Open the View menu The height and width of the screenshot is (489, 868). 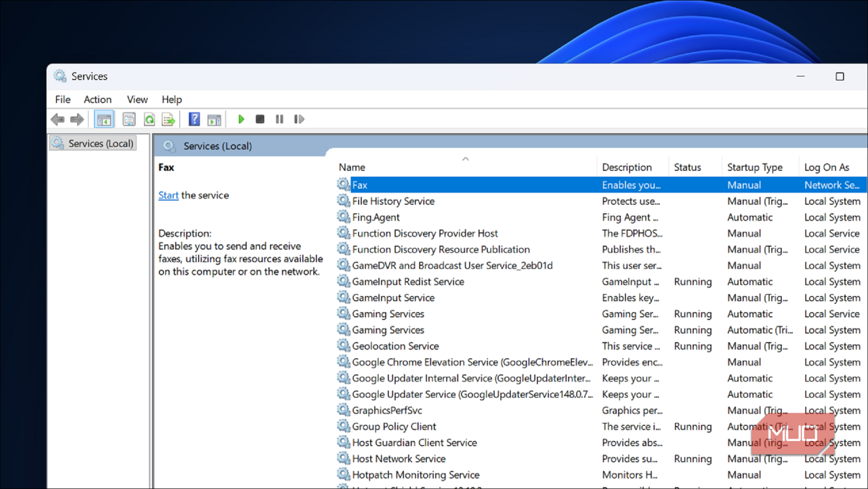[137, 99]
